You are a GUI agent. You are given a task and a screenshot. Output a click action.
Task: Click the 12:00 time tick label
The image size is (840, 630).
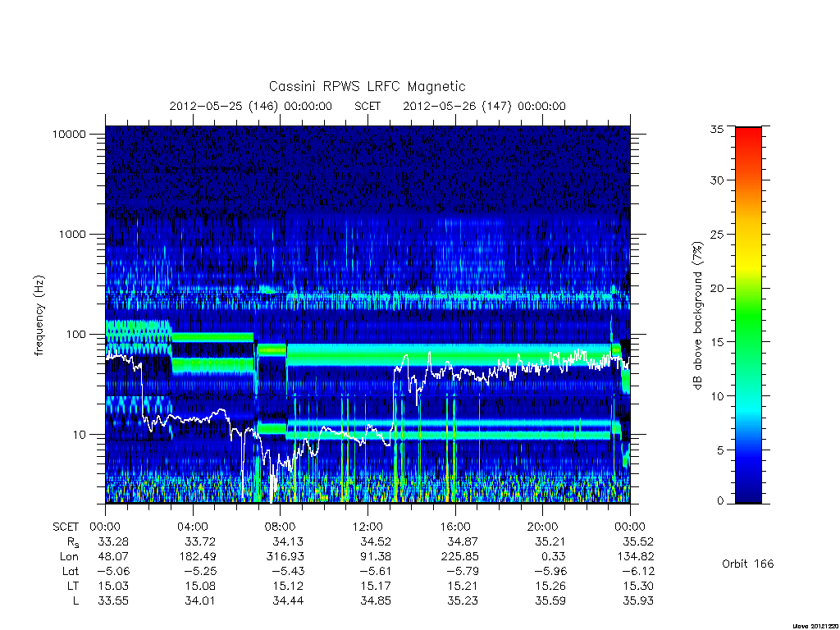point(367,527)
